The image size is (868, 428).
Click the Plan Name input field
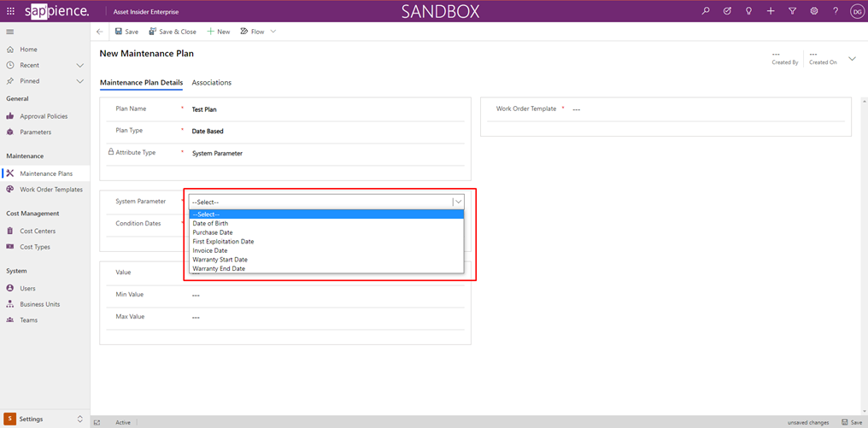[325, 109]
